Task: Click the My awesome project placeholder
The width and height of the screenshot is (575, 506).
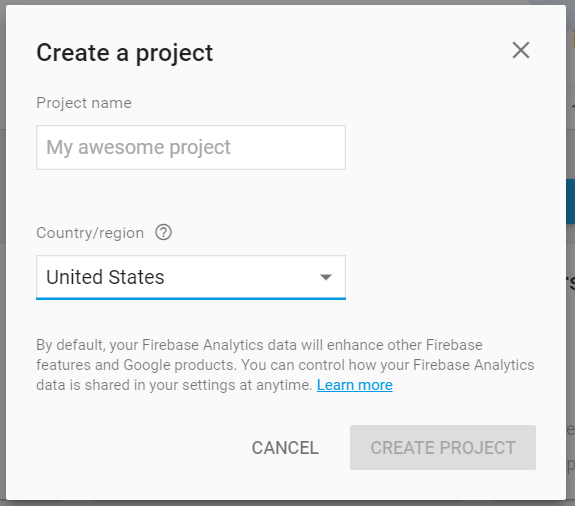Action: pyautogui.click(x=138, y=147)
